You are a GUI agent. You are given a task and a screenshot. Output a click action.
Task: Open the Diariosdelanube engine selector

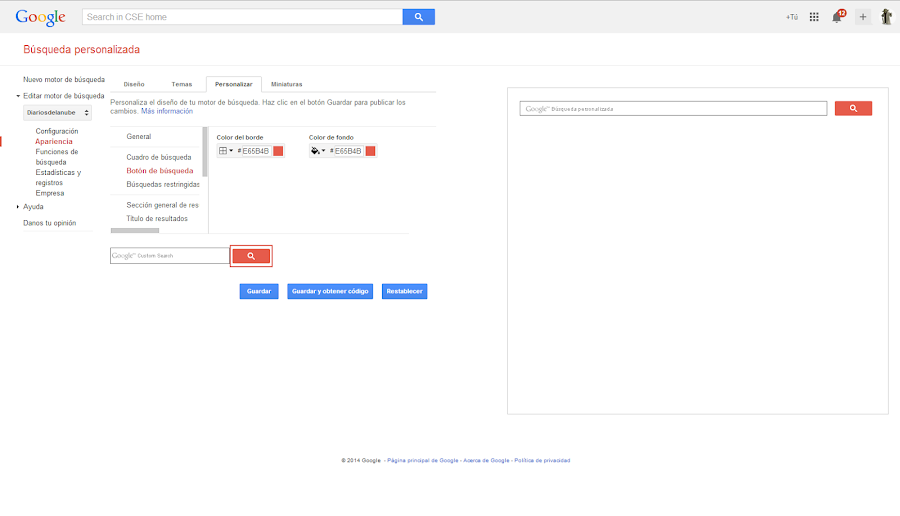[x=57, y=112]
